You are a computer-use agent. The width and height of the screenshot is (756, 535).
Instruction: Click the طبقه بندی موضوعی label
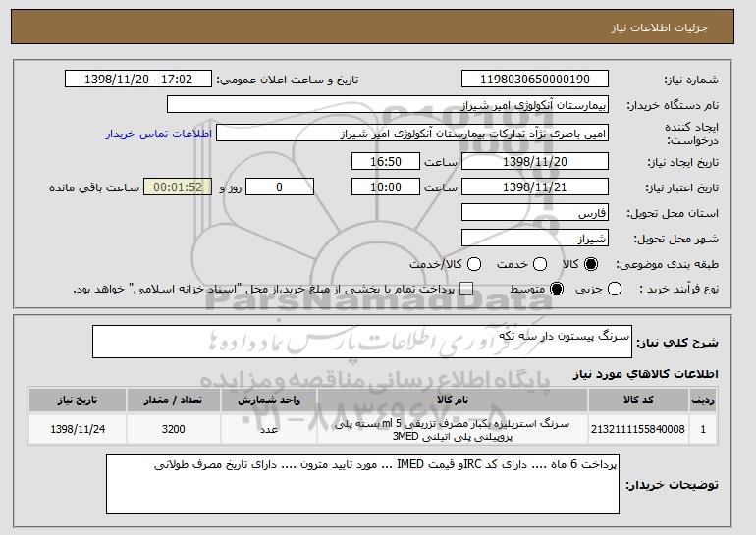[667, 264]
